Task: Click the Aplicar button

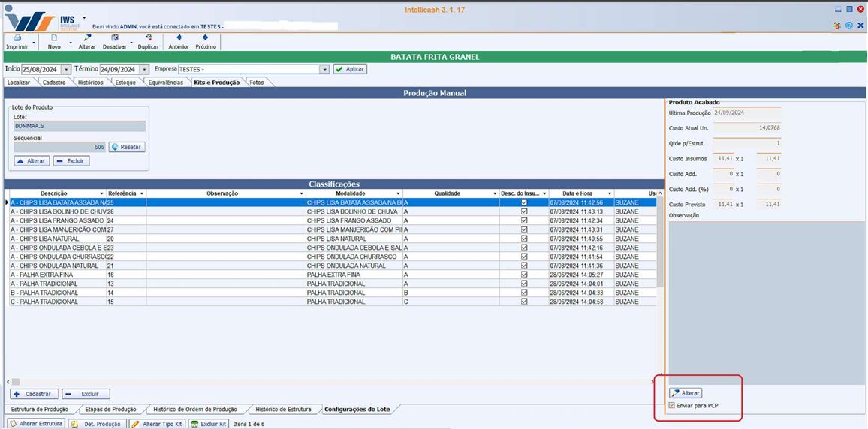Action: click(350, 69)
